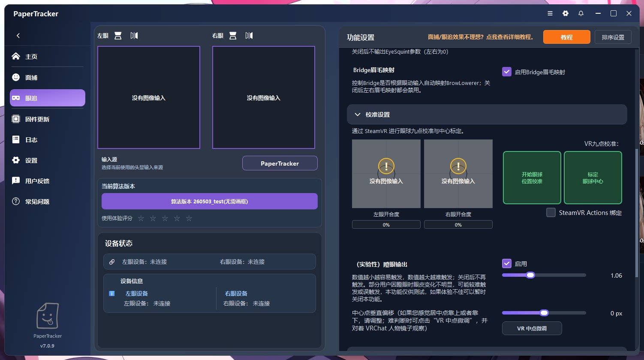Click the orange 教程 button

tap(567, 37)
